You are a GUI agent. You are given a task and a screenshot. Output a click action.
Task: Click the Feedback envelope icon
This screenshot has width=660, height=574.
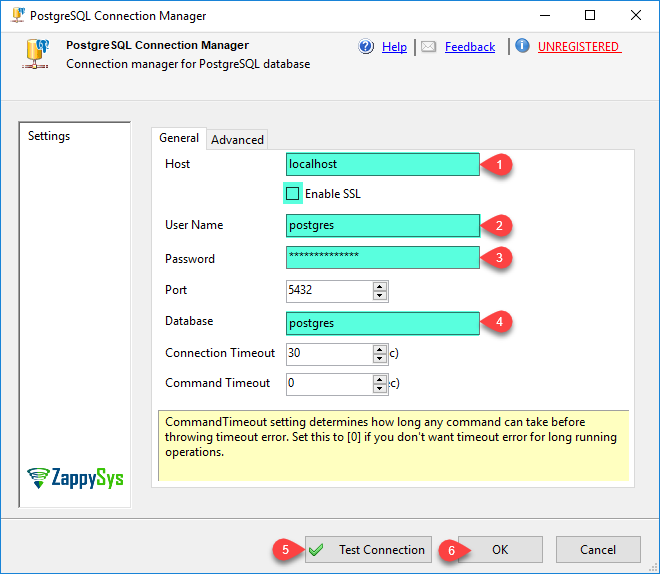[x=428, y=46]
